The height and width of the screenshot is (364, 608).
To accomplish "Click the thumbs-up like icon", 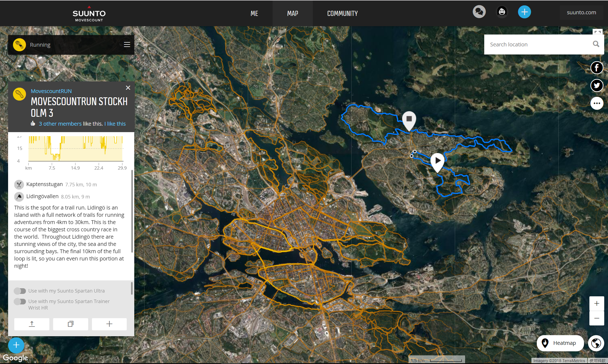I will click(33, 123).
